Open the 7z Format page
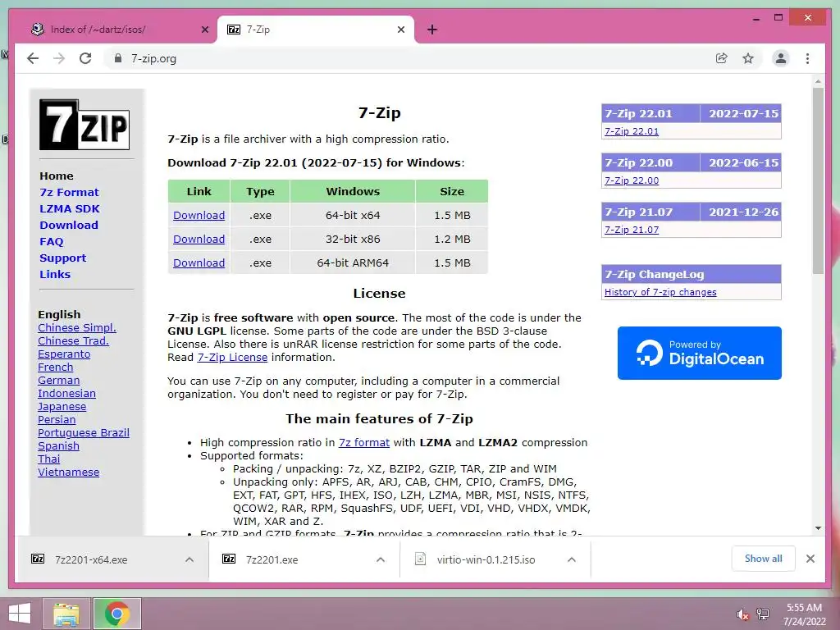 click(x=69, y=192)
